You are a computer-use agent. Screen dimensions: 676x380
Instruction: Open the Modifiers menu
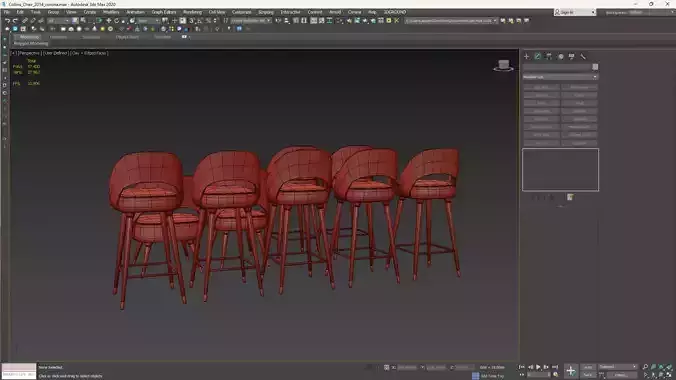coord(111,12)
